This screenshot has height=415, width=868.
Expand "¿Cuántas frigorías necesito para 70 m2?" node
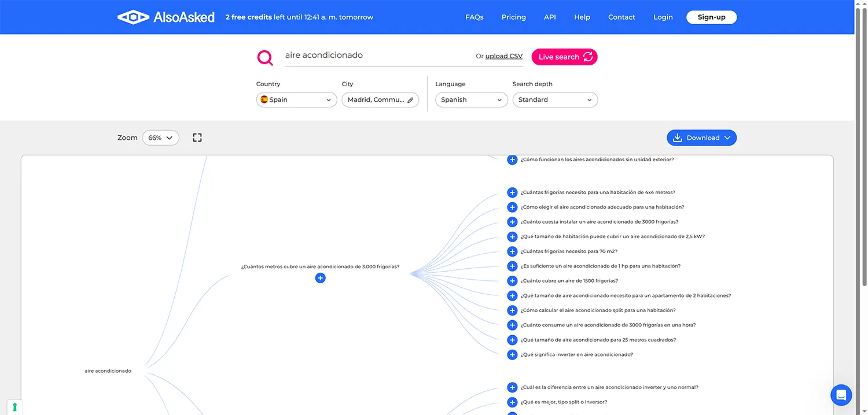[512, 251]
